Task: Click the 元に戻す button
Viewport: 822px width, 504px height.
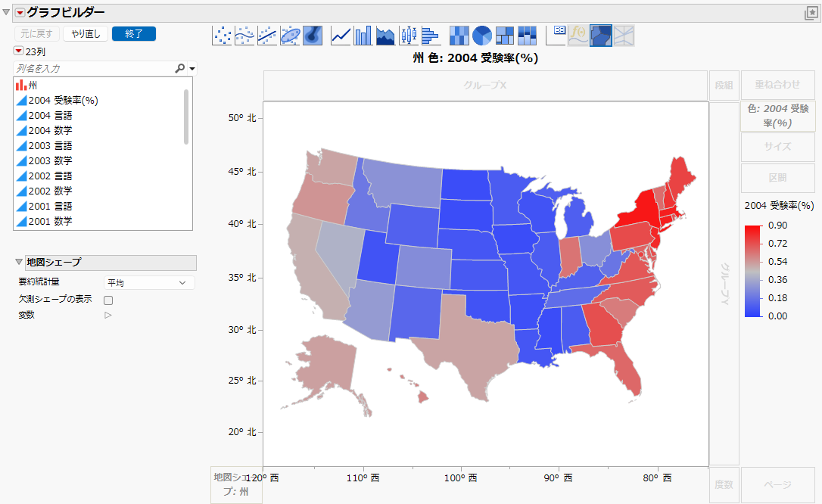Action: (x=36, y=33)
